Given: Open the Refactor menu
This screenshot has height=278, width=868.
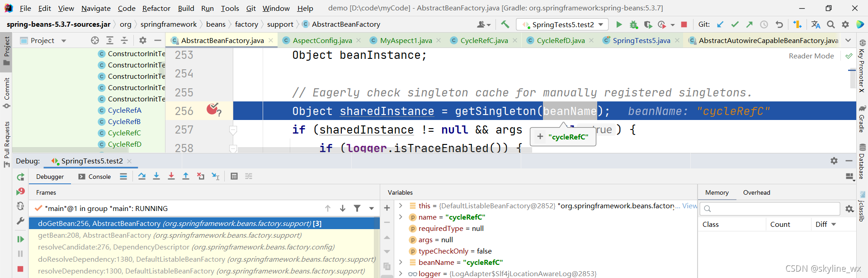Looking at the screenshot, I should 156,8.
